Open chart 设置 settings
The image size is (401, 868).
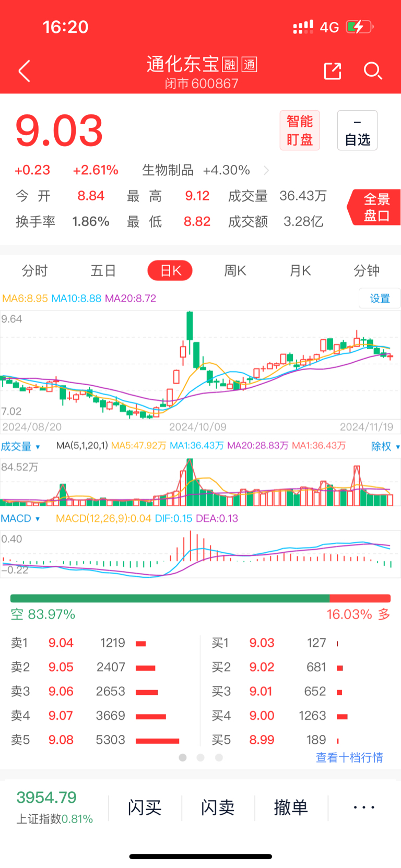[380, 299]
